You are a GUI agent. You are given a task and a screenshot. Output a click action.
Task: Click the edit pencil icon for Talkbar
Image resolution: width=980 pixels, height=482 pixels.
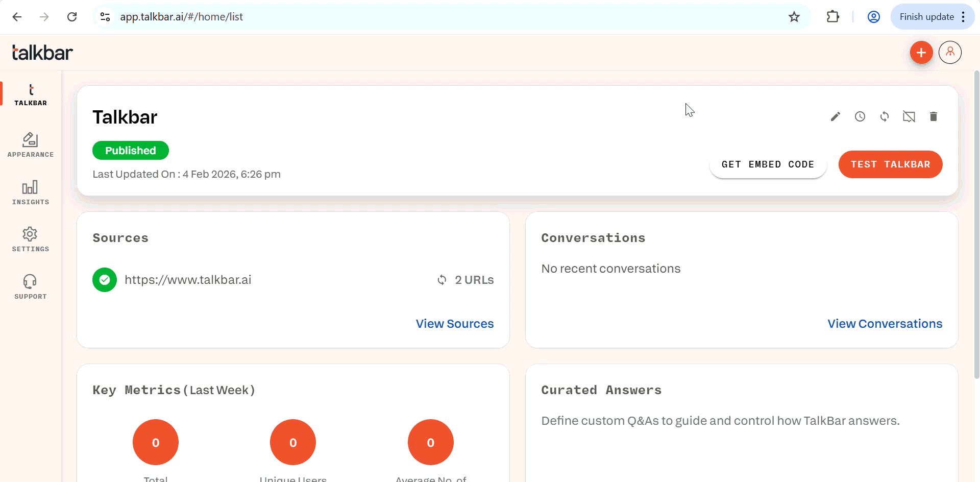click(836, 116)
